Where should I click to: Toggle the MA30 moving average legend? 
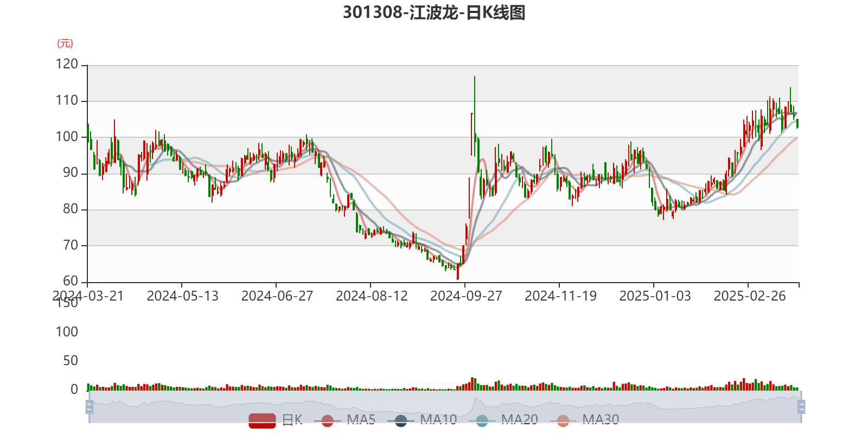tap(584, 420)
